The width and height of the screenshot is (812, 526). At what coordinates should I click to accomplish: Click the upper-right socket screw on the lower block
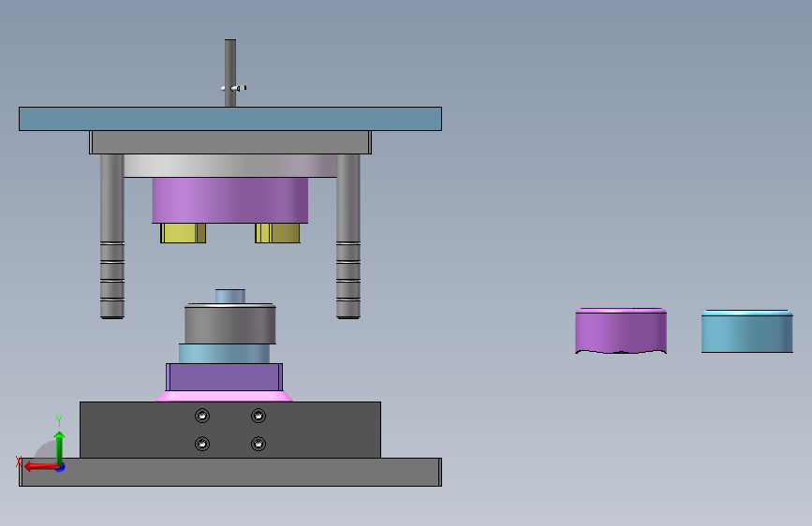point(258,416)
